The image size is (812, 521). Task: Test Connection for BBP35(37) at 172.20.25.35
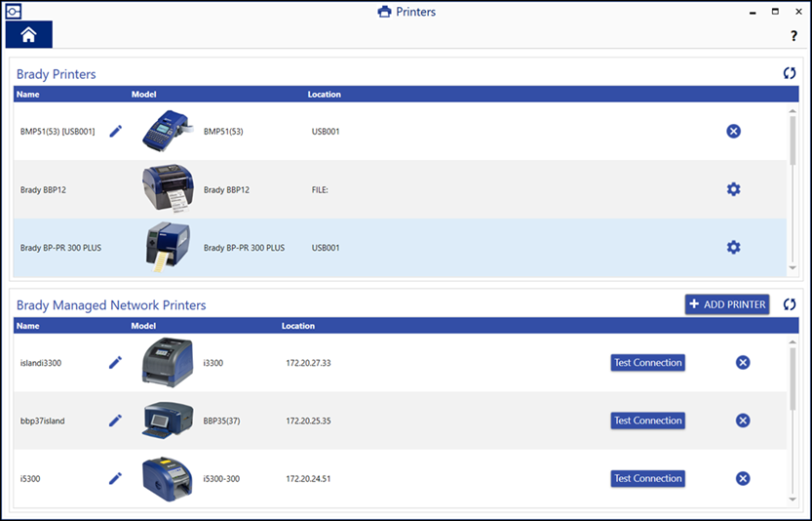pos(647,421)
